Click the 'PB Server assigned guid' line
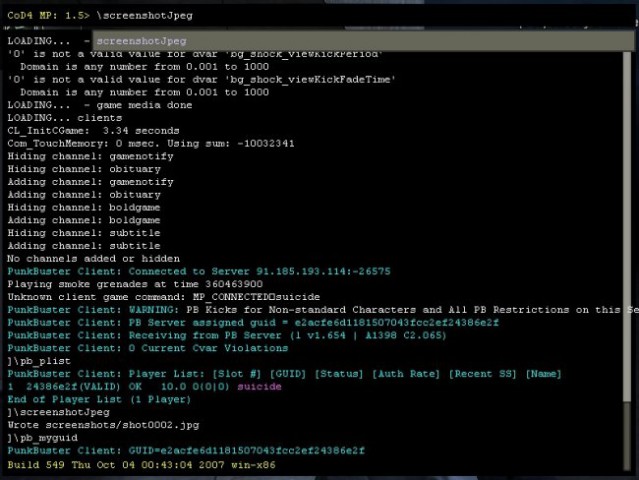639x480 pixels. [253, 323]
